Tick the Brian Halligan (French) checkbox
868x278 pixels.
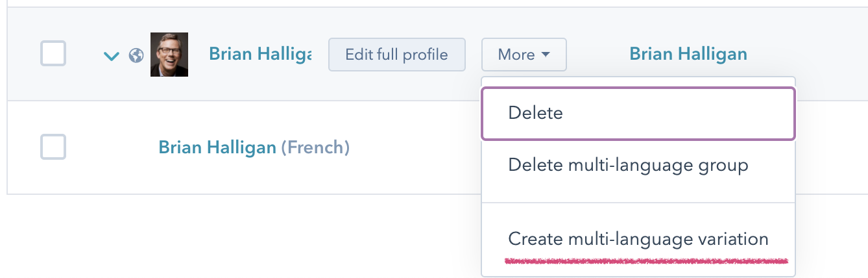pos(53,147)
